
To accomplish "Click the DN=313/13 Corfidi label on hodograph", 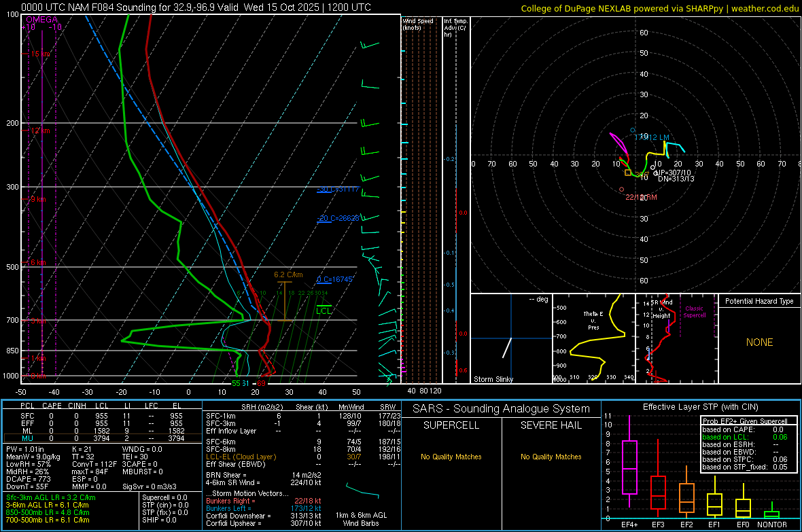I will click(676, 179).
